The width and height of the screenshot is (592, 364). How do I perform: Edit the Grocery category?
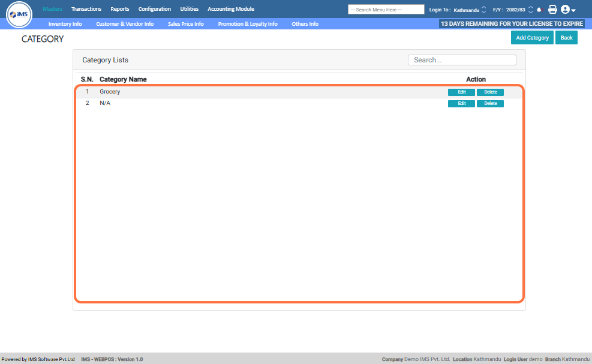click(x=461, y=92)
